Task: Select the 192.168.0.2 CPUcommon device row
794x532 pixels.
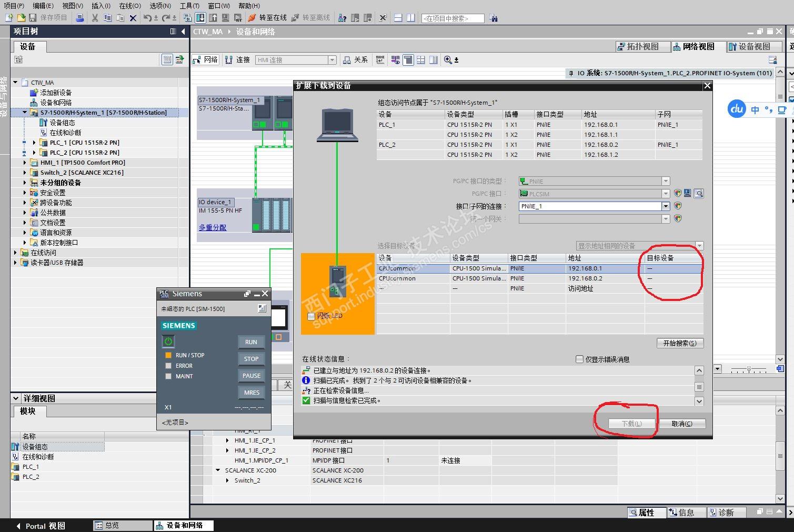Action: click(x=539, y=278)
